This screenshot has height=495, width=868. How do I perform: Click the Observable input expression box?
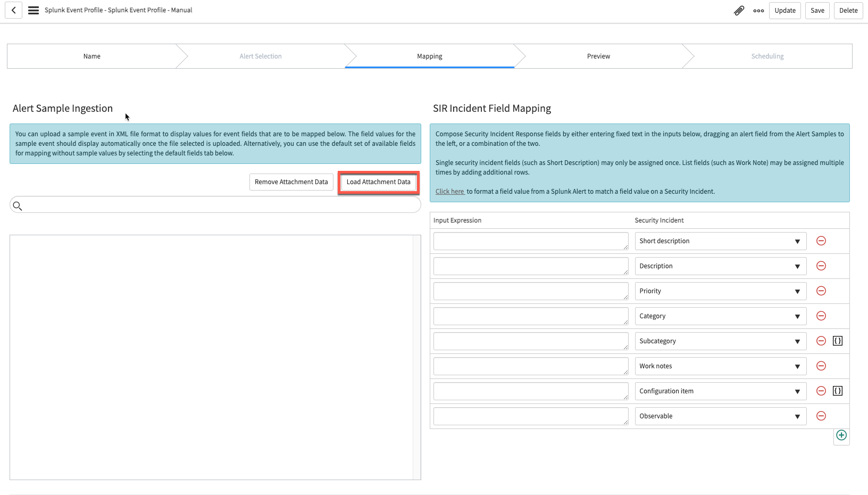[531, 416]
